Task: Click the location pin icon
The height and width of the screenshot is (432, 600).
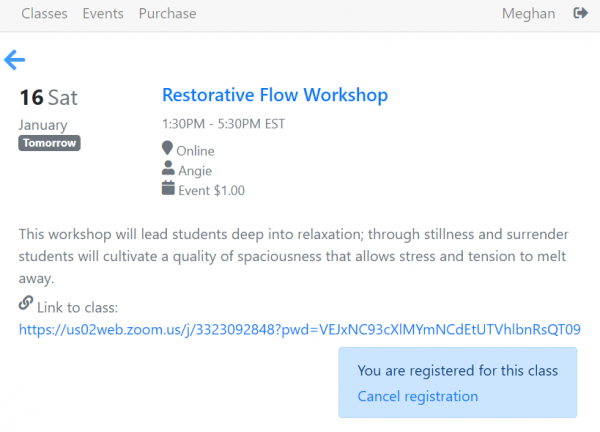Action: point(168,150)
